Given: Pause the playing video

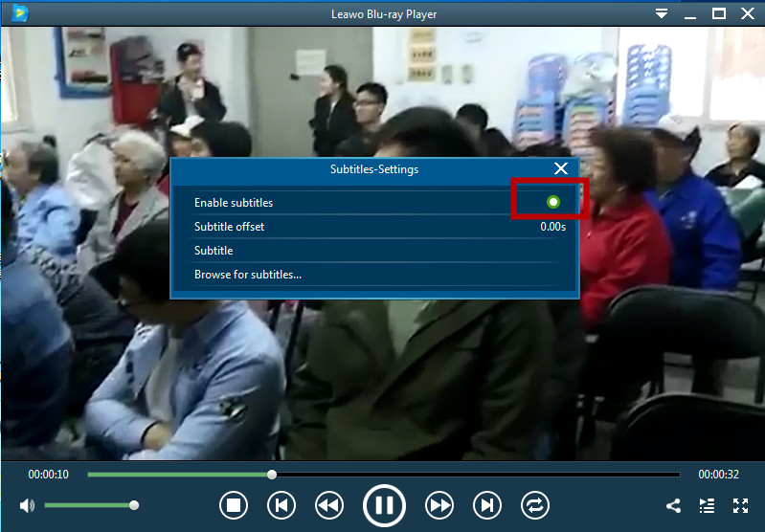Looking at the screenshot, I should [384, 505].
